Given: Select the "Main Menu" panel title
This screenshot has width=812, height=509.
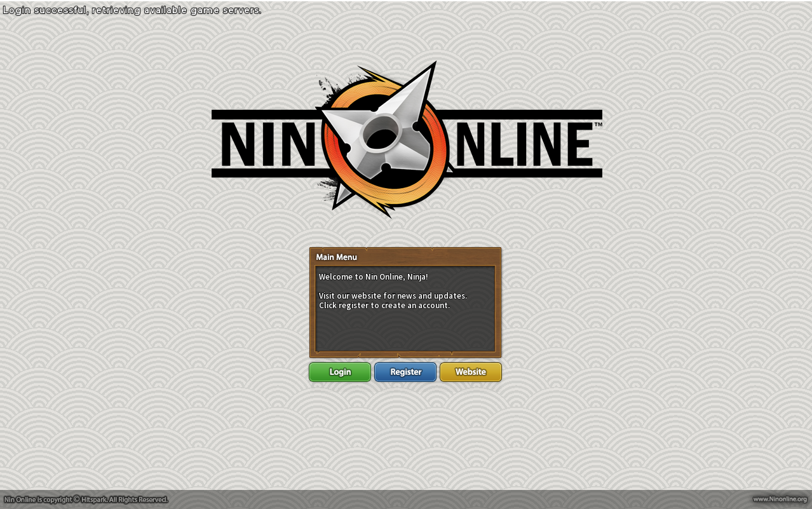Looking at the screenshot, I should click(337, 257).
